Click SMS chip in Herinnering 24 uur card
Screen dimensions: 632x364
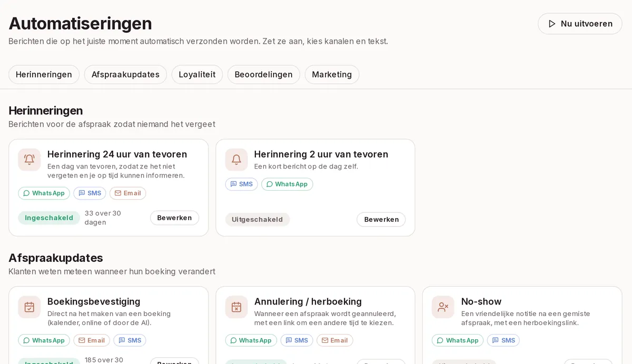click(90, 193)
